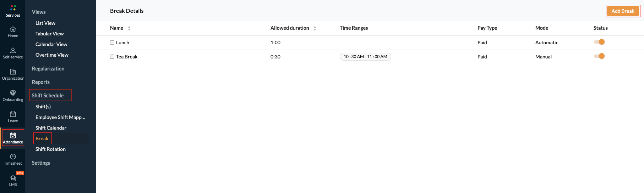Tick the Tea Break checkbox
This screenshot has width=644, height=193.
point(112,57)
